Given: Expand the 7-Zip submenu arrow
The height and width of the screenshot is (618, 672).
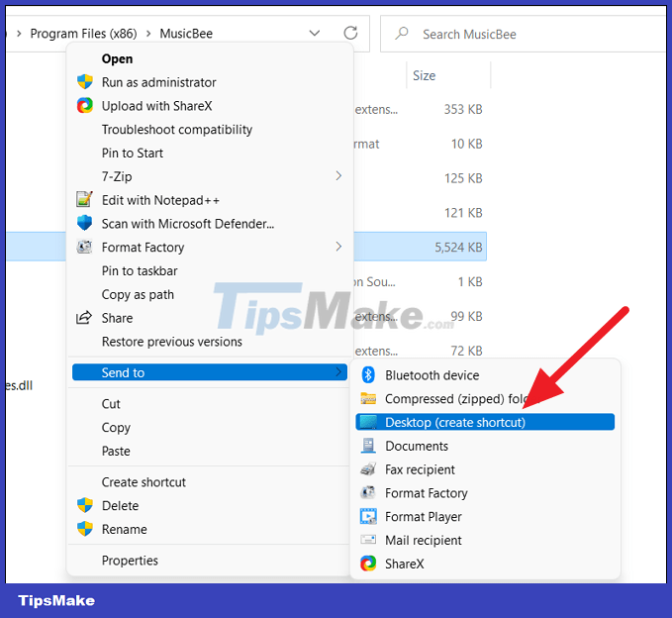Looking at the screenshot, I should pyautogui.click(x=338, y=176).
